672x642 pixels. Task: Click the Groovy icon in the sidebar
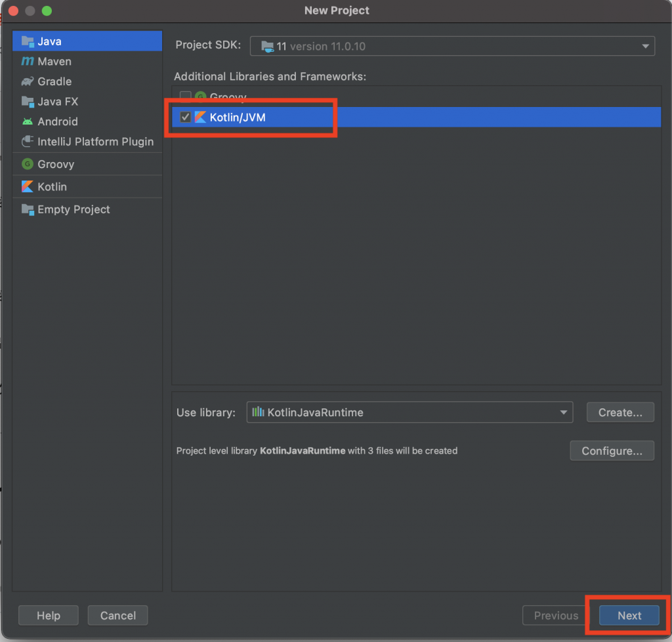point(28,163)
